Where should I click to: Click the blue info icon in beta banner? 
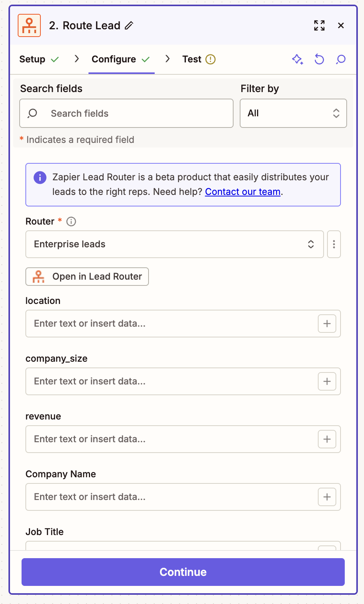coord(40,177)
